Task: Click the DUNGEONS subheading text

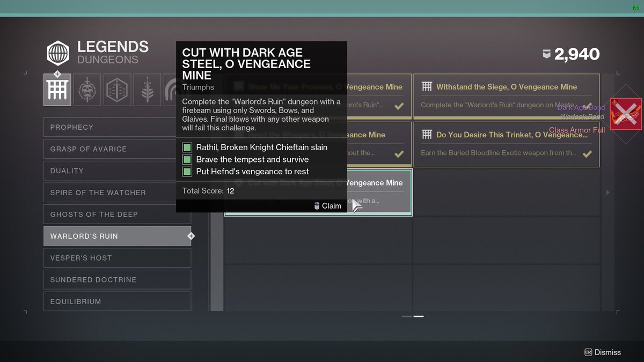Action: pyautogui.click(x=108, y=60)
